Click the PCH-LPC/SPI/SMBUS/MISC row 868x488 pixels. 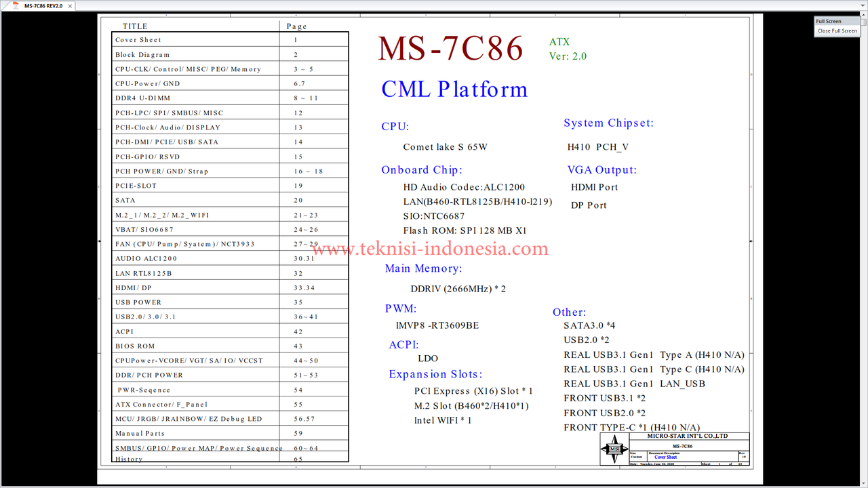[230, 113]
